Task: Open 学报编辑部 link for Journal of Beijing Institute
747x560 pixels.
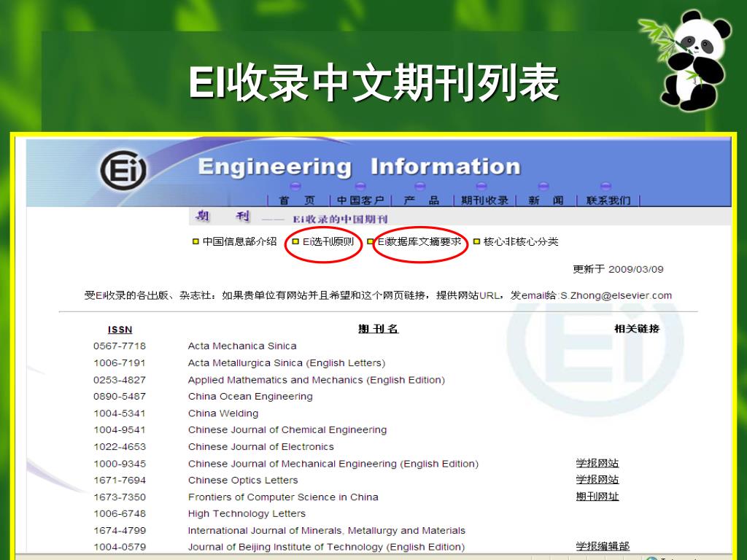Action: click(x=603, y=546)
